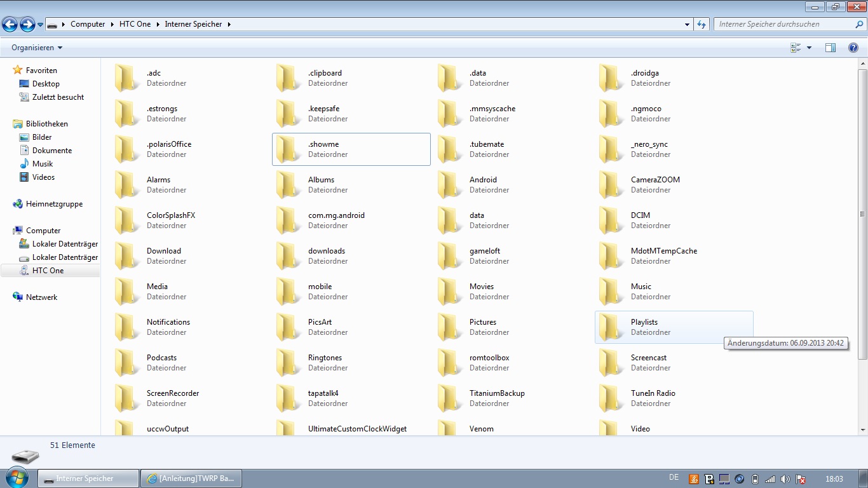Open Desktop in the sidebar
Image resolution: width=868 pixels, height=488 pixels.
point(46,84)
